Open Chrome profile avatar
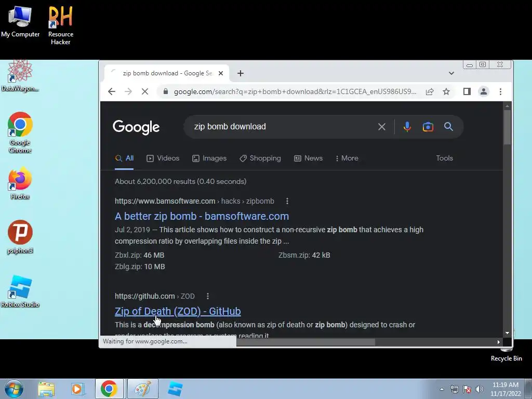Image resolution: width=532 pixels, height=399 pixels. coord(484,91)
